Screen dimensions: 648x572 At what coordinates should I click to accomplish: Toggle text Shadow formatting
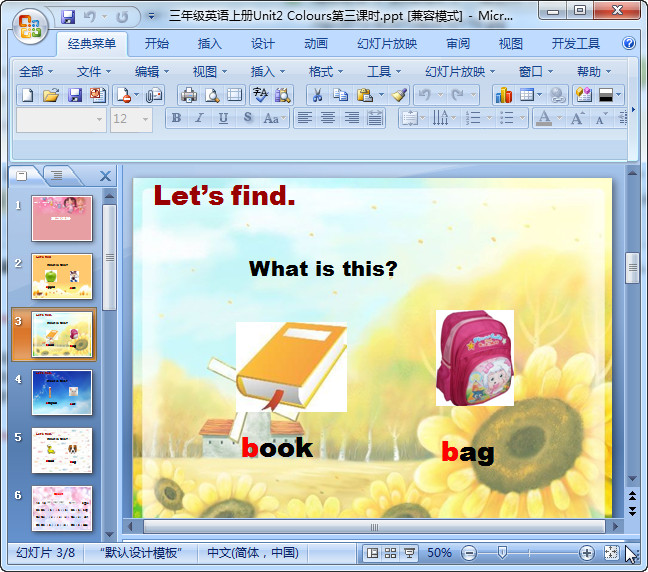[x=247, y=118]
